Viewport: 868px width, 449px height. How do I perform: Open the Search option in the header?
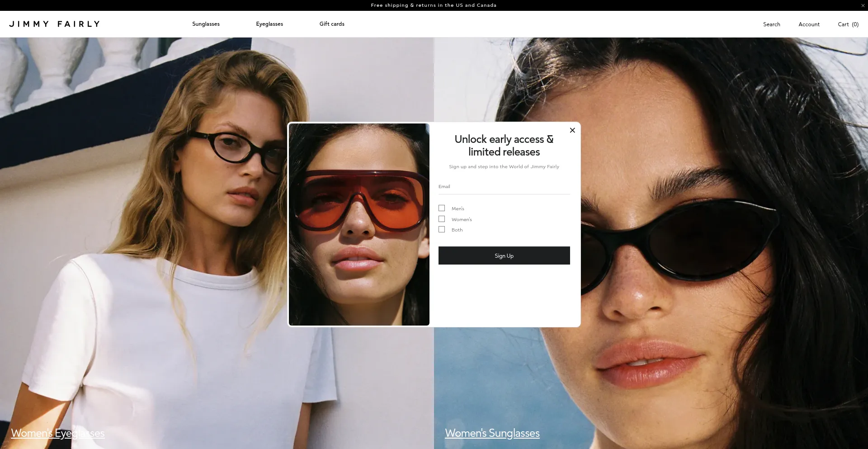click(771, 24)
